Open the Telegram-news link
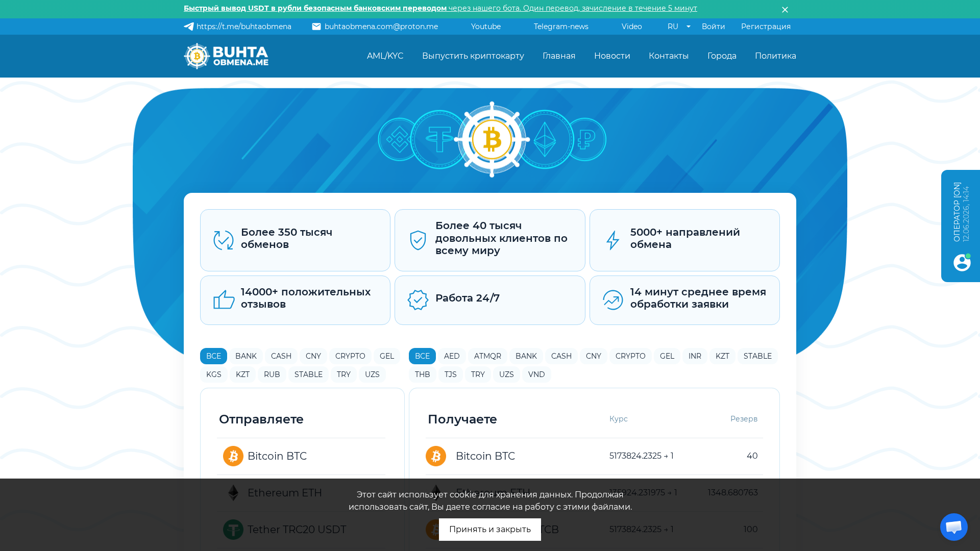Screen dimensions: 980x551 (x=561, y=27)
